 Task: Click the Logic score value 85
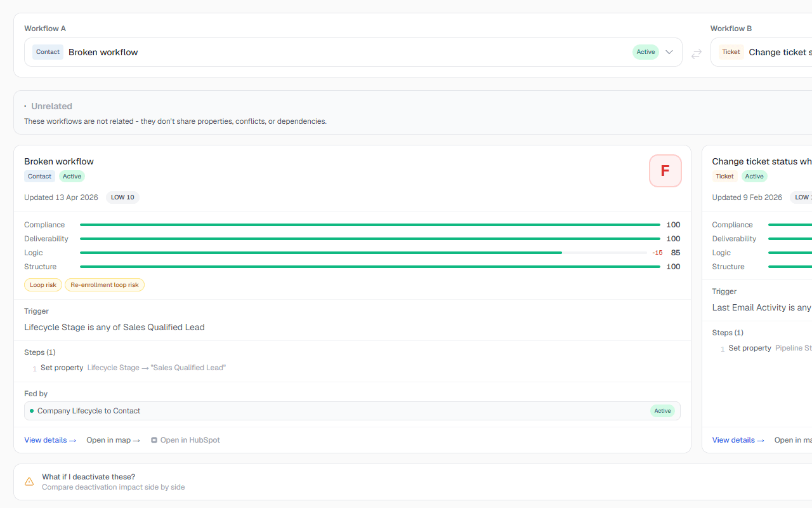pyautogui.click(x=676, y=253)
